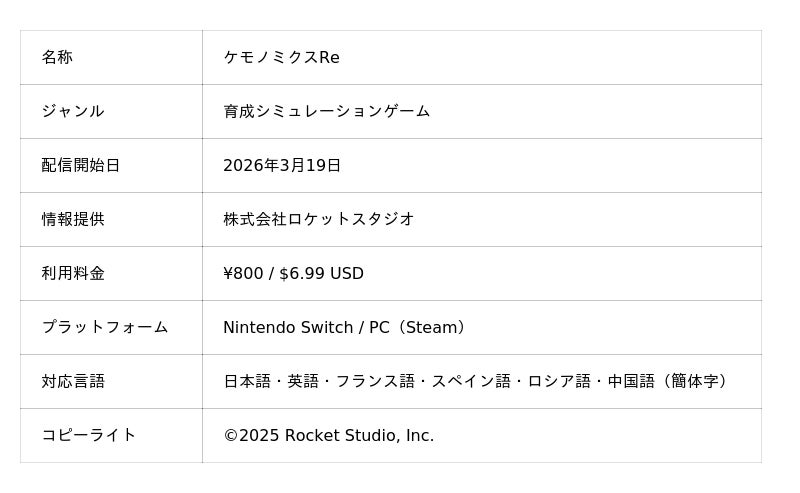Click the コピーライト row label
800x493 pixels.
click(88, 436)
